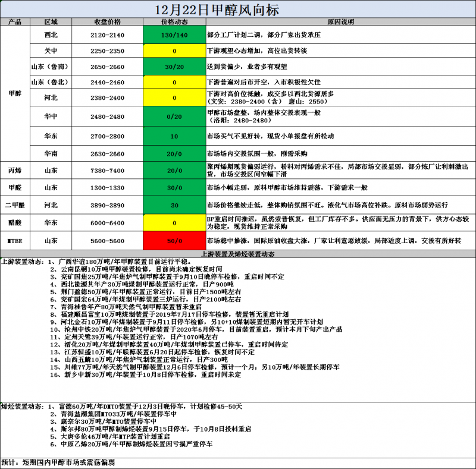476x469 pixels.
Task: Select the 原因说明 column header
Action: pyautogui.click(x=340, y=21)
